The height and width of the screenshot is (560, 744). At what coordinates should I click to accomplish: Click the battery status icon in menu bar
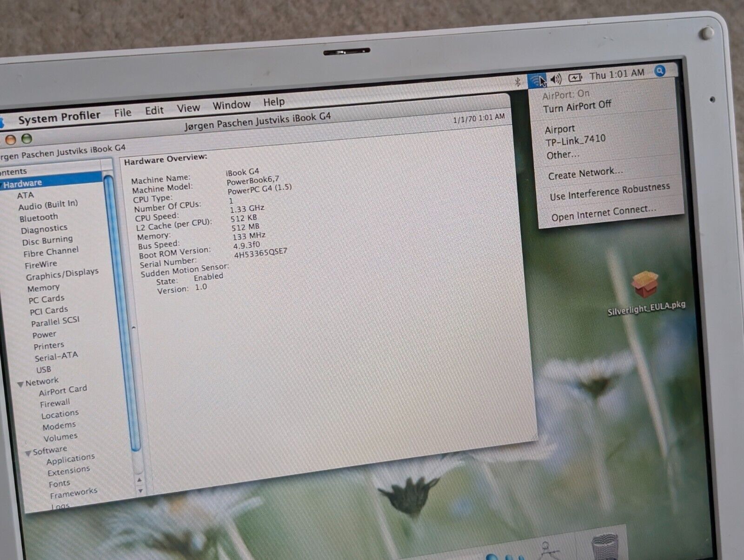(x=575, y=78)
